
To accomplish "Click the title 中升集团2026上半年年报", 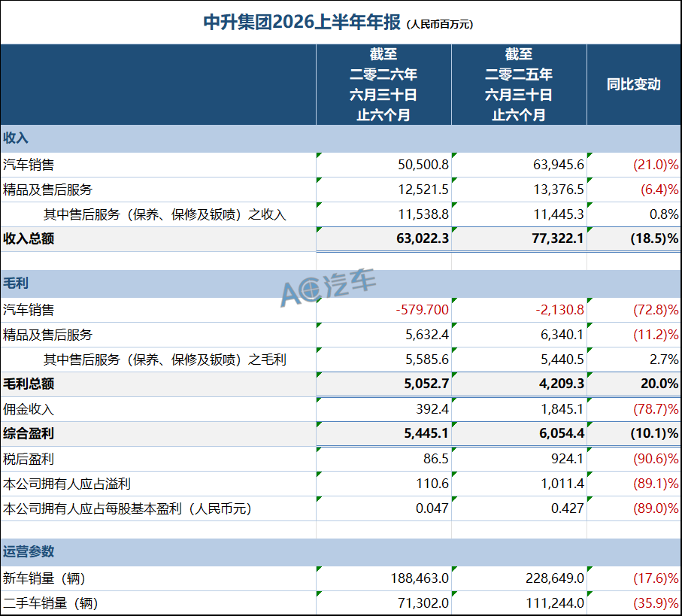I will pos(302,22).
